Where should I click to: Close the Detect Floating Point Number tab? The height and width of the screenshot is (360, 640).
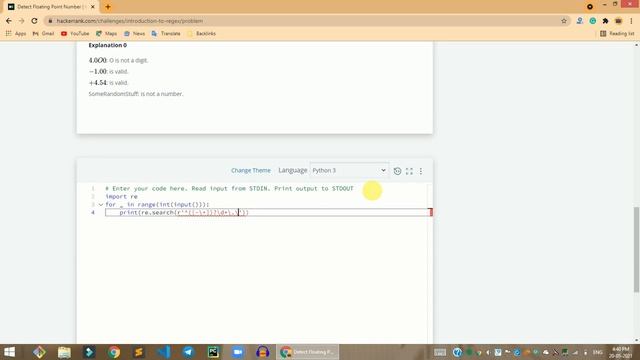click(93, 7)
